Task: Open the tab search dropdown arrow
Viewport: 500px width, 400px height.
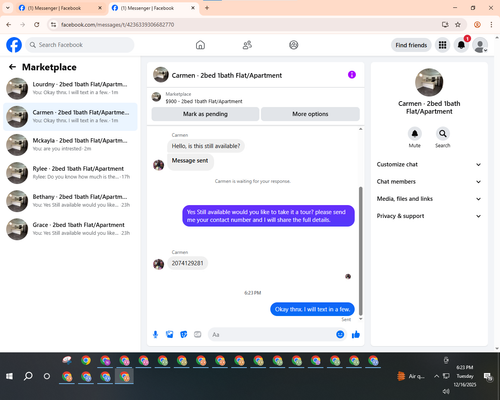Action: click(8, 8)
